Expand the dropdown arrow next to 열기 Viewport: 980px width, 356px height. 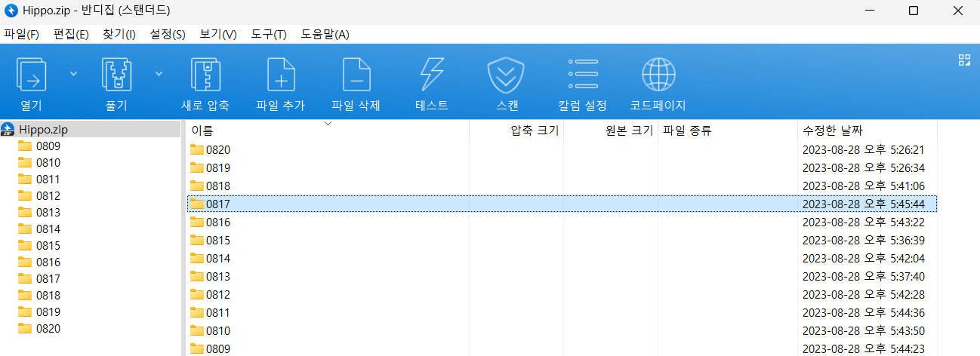pos(73,74)
